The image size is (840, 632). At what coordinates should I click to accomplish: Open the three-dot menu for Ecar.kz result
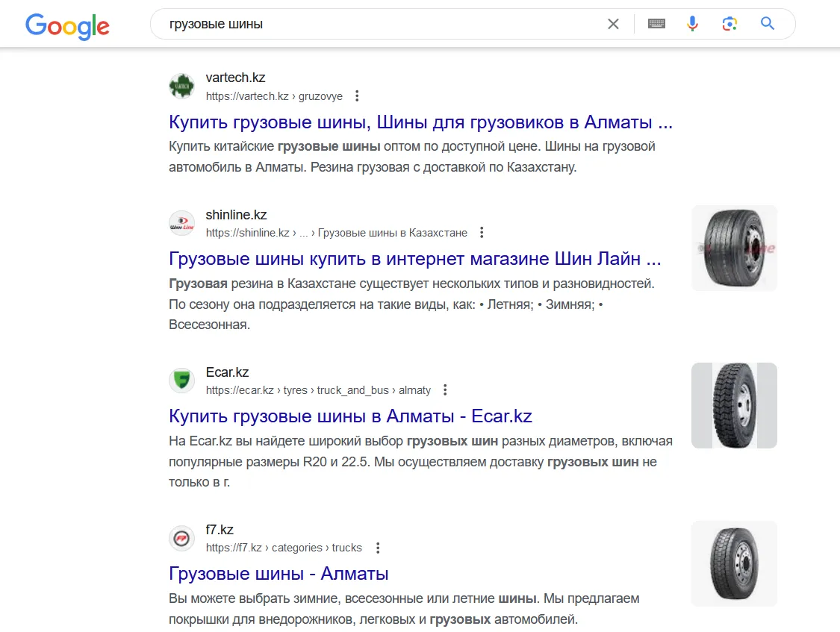click(445, 390)
